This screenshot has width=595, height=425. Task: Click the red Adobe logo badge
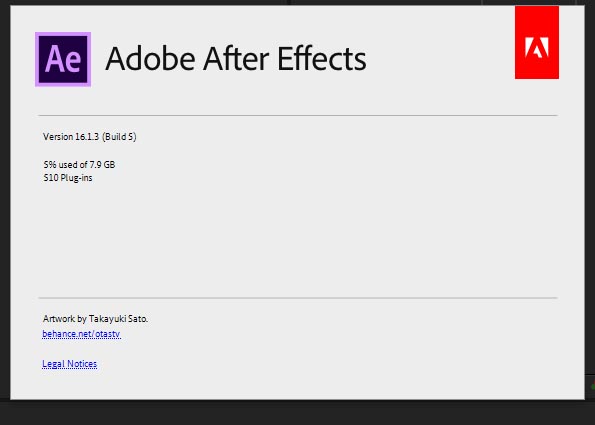tap(537, 42)
